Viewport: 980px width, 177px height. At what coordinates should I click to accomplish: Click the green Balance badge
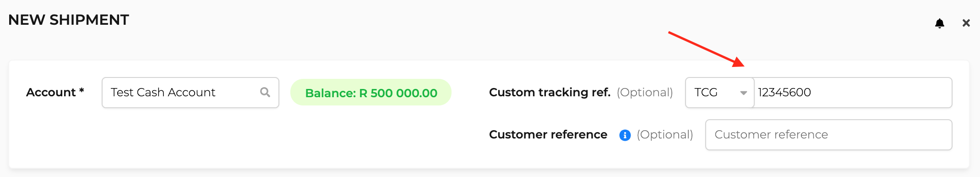coord(371,93)
